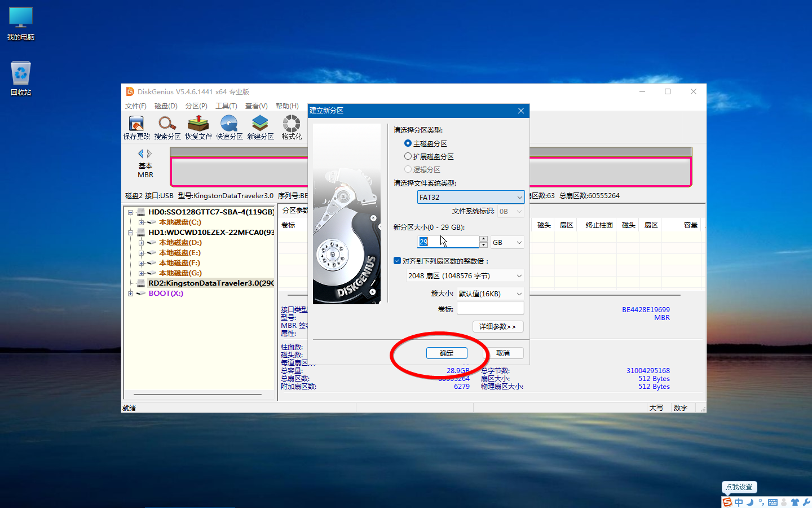Click the 终止柱面 column header
812x508 pixels.
point(599,225)
